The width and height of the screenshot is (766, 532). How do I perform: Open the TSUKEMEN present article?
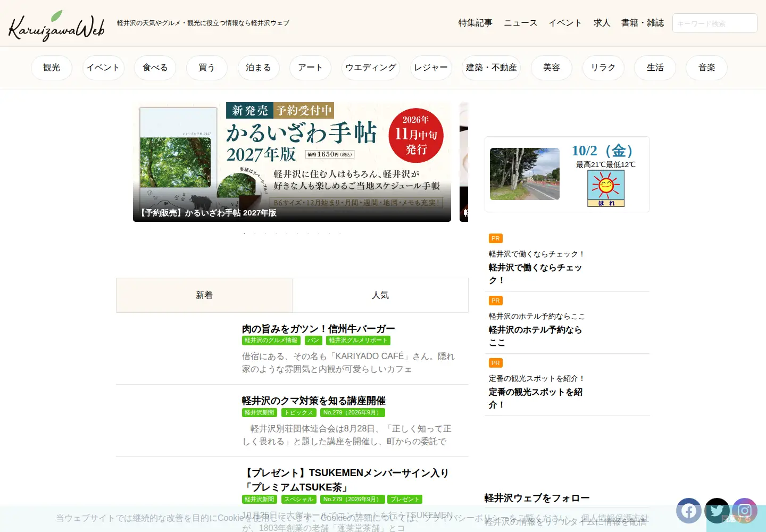coord(346,480)
